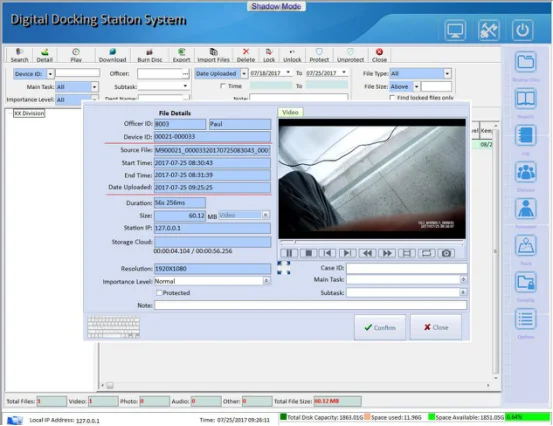Select the Video tab
The width and height of the screenshot is (553, 426).
(290, 112)
